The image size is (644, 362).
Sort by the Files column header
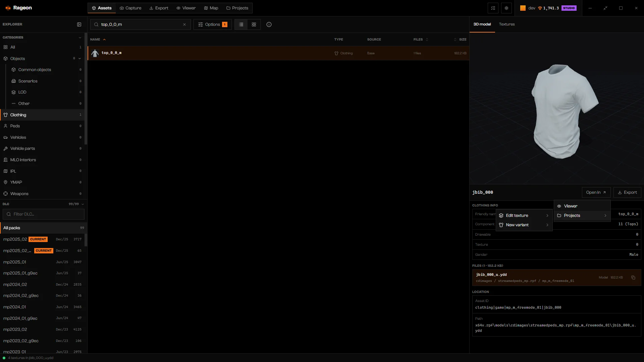(x=421, y=40)
